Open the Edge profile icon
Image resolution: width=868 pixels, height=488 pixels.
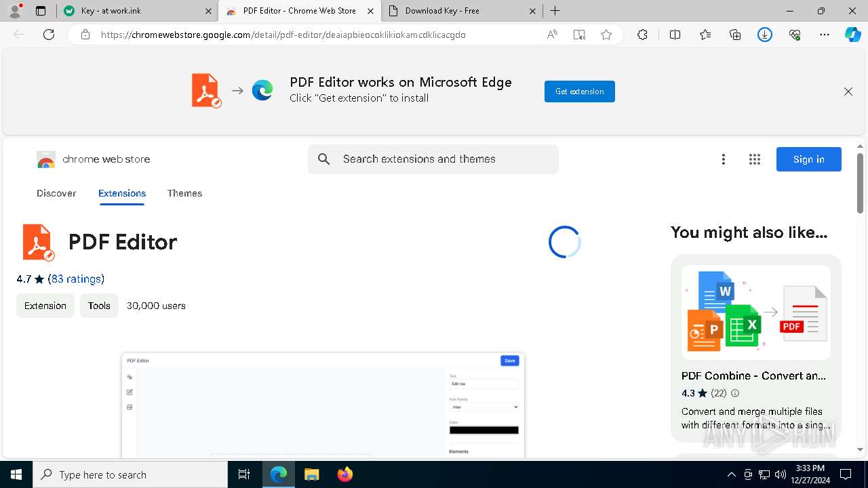click(x=15, y=10)
